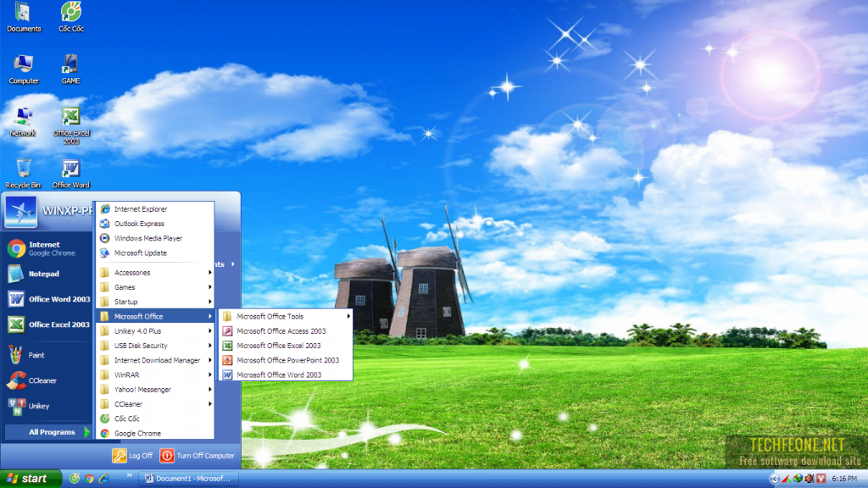Click the highlighted Microsoft Office folder
Image resolution: width=868 pixels, height=488 pixels.
pyautogui.click(x=155, y=317)
